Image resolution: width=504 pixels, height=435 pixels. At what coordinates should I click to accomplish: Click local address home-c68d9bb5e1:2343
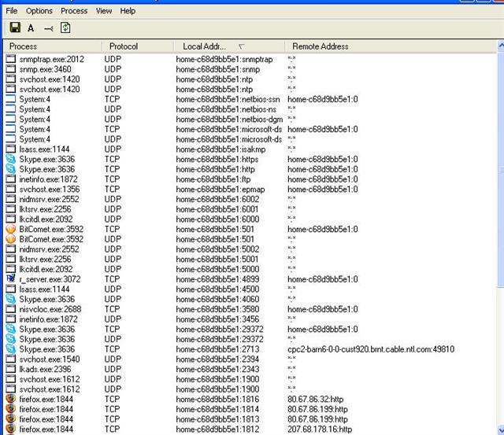217,369
